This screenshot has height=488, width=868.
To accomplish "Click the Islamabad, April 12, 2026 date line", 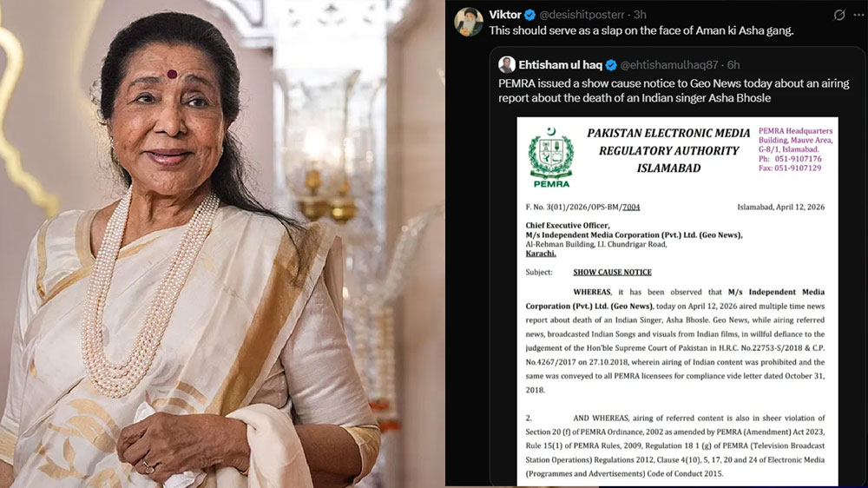I will [780, 208].
